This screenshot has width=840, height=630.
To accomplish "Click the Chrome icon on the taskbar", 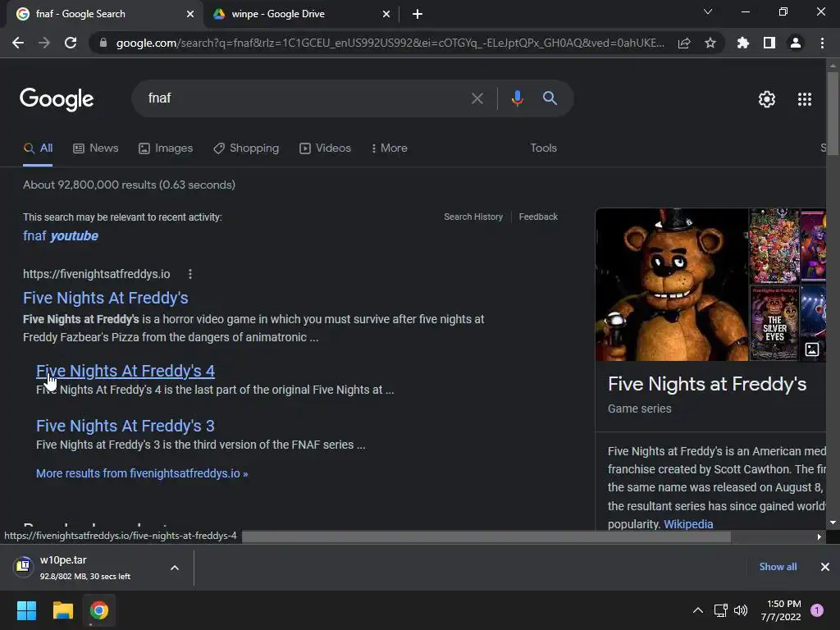I will [x=99, y=610].
